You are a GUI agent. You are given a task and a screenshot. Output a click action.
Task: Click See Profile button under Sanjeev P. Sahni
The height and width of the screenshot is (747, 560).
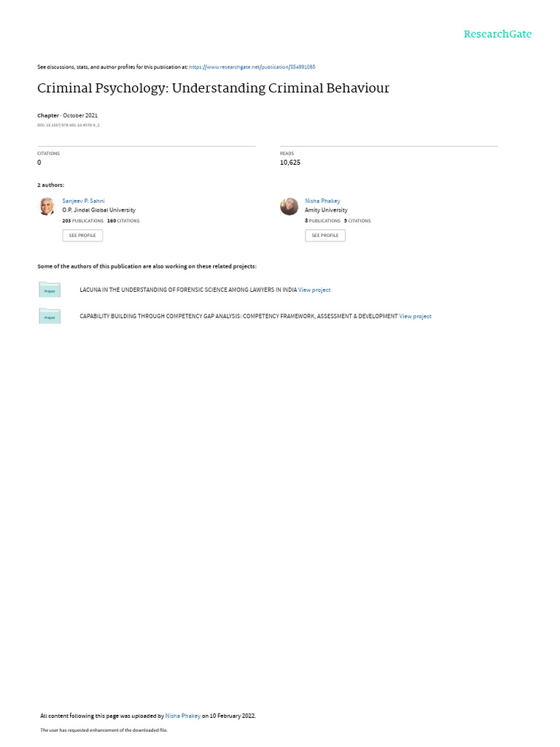[82, 236]
